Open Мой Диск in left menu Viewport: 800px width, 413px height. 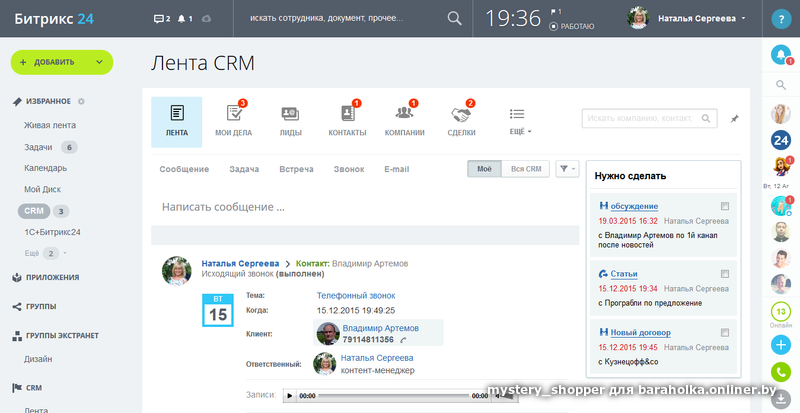coord(42,189)
